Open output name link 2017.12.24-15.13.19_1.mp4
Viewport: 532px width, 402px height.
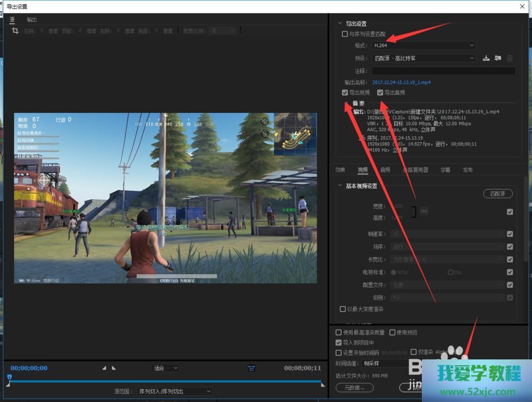click(401, 82)
